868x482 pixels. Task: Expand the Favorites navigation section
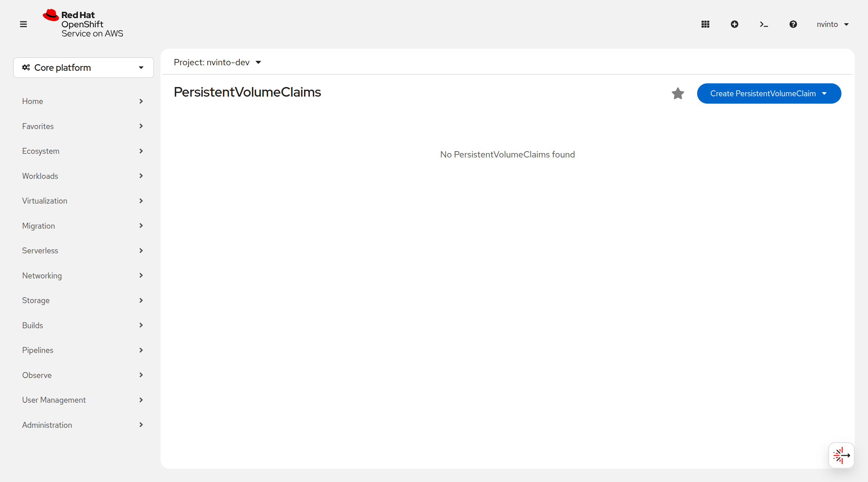[83, 126]
